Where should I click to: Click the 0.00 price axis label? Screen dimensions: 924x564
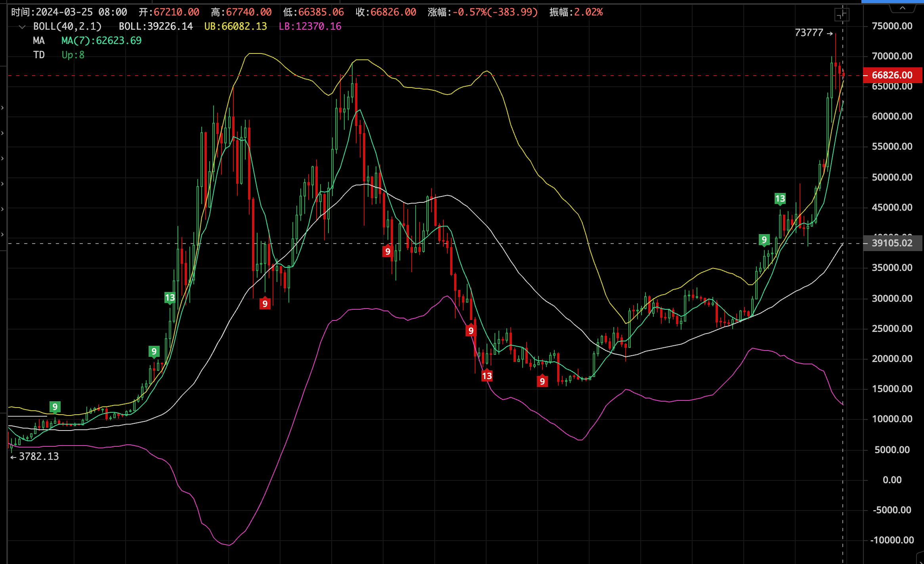tap(892, 480)
